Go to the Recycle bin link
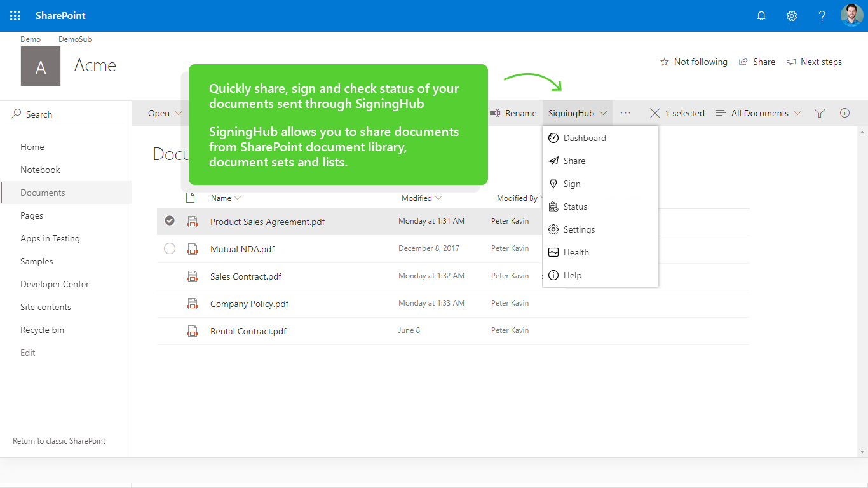This screenshot has width=868, height=488. [x=42, y=330]
